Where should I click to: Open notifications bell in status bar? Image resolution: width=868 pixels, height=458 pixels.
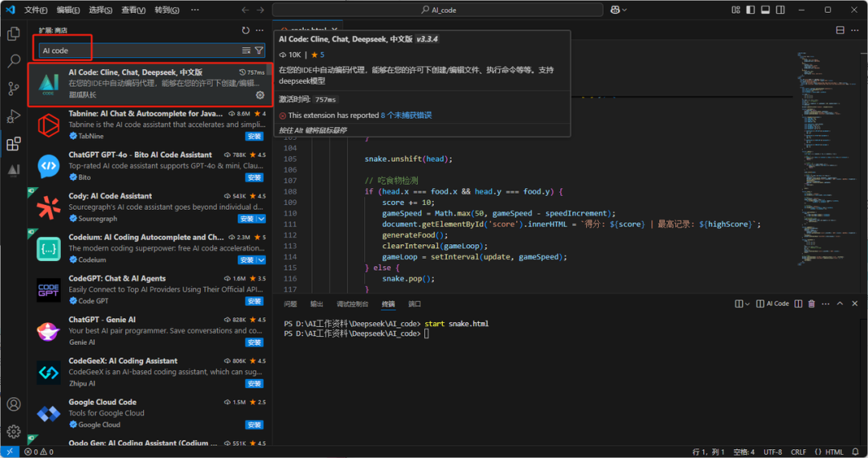point(856,452)
